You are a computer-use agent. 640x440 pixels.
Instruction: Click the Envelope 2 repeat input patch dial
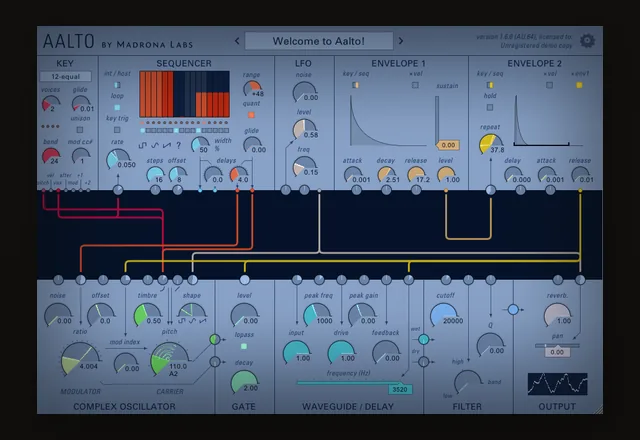491,190
